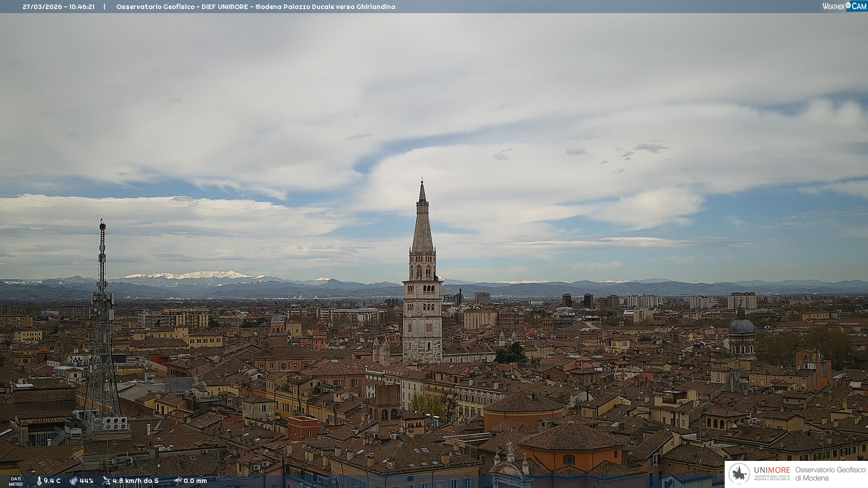Click the humidity water drops icon
The image size is (868, 488).
point(73,481)
